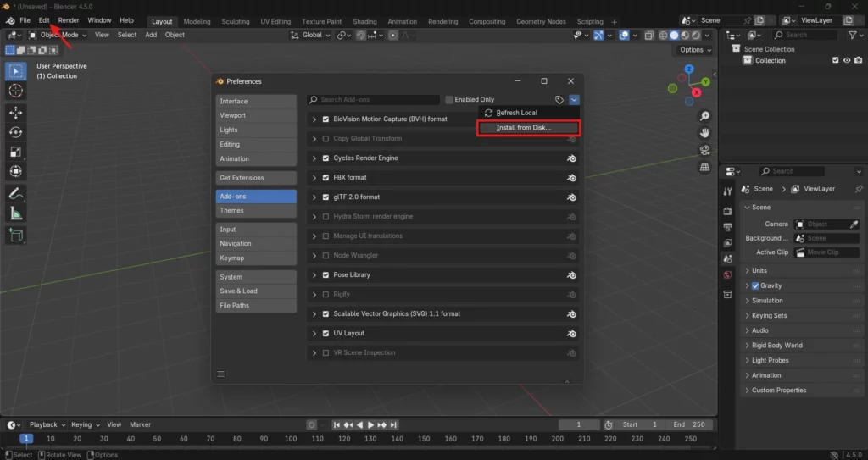Switch to the Shading workspace tab
868x460 pixels.
(364, 21)
